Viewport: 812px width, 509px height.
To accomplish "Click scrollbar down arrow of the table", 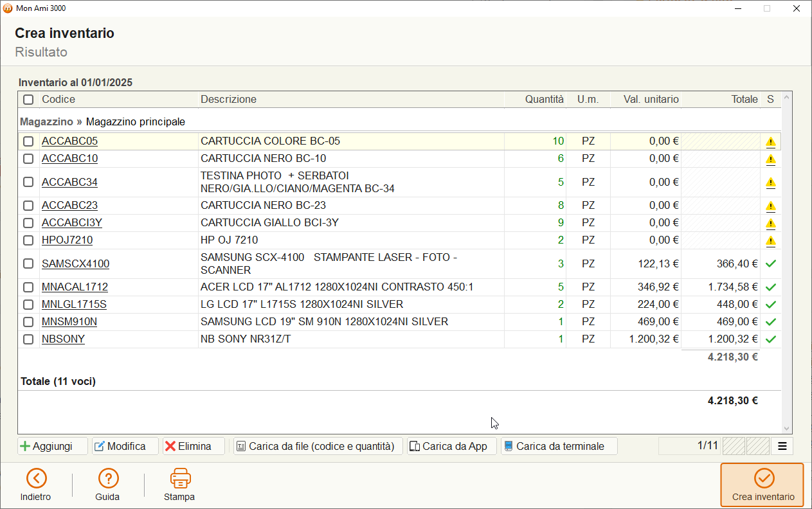I will click(786, 429).
